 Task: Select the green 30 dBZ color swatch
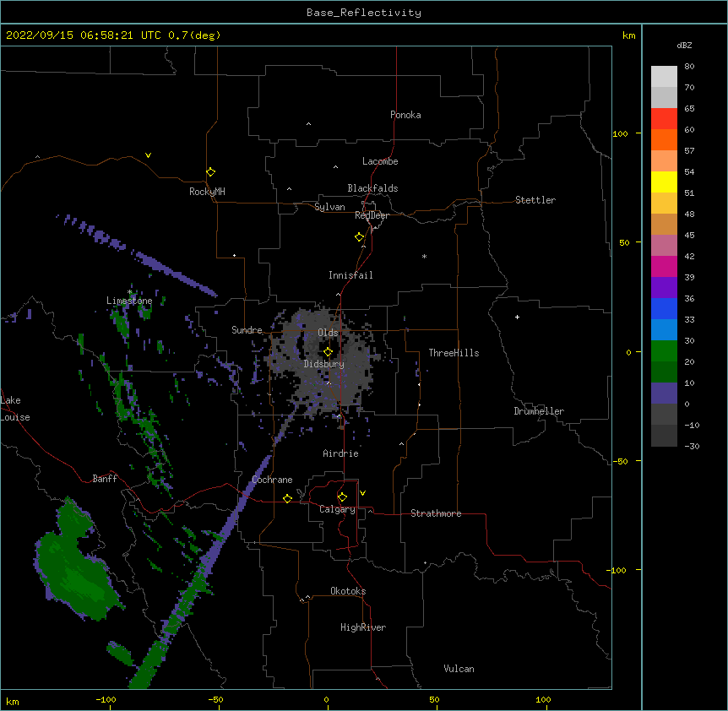664,351
